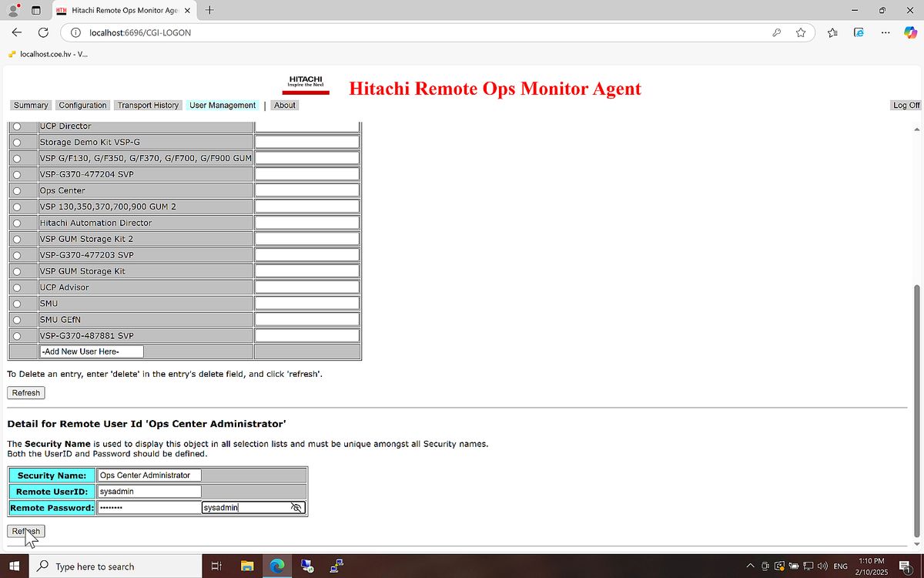Open File Explorer from the taskbar
Screen dimensions: 924x578
(x=247, y=566)
